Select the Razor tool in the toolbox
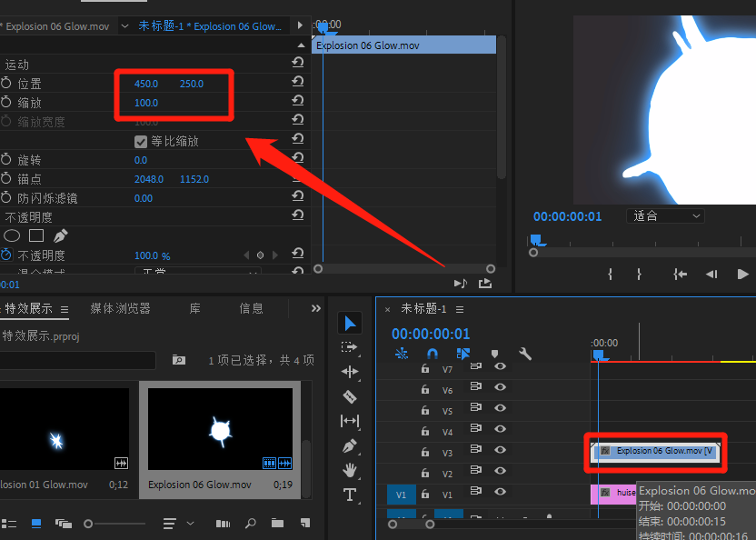This screenshot has width=756, height=540. click(350, 396)
